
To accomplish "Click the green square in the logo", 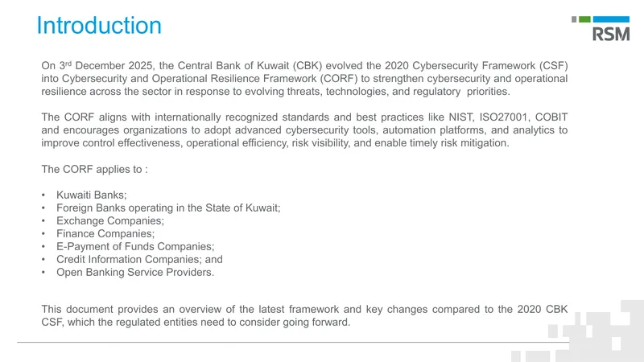I will (x=584, y=19).
